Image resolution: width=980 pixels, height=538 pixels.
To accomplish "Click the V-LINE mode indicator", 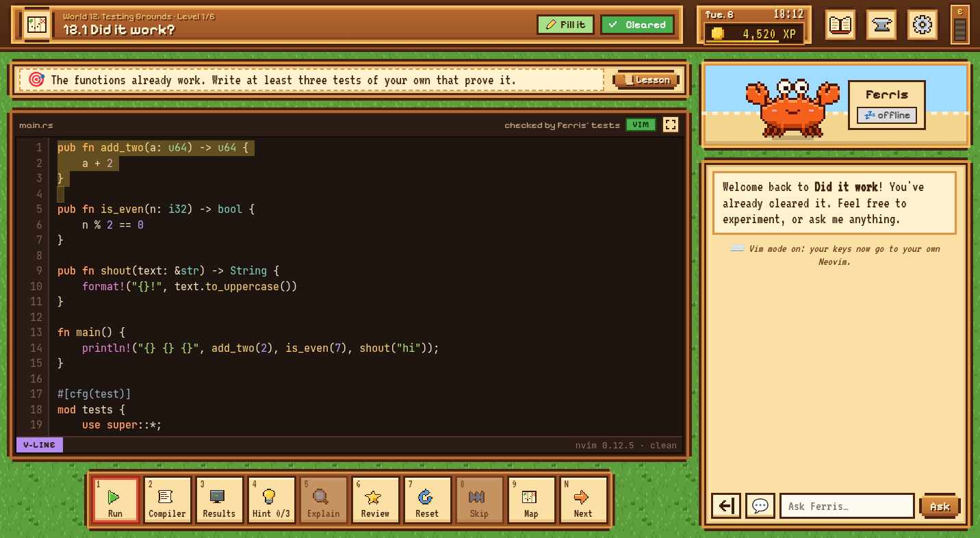I will click(x=40, y=445).
